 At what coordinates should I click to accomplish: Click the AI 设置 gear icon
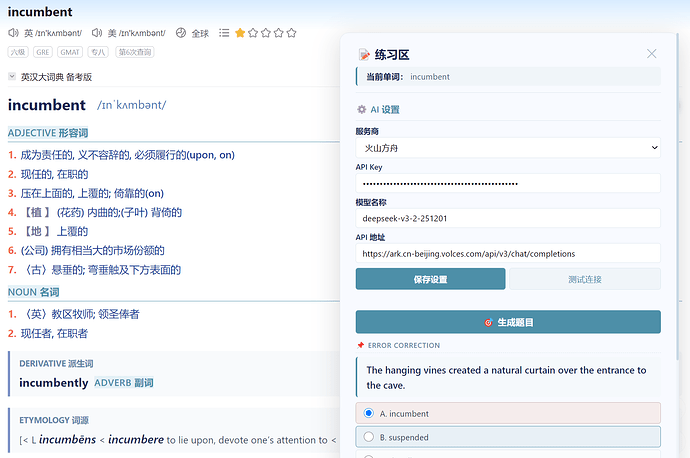tap(361, 110)
